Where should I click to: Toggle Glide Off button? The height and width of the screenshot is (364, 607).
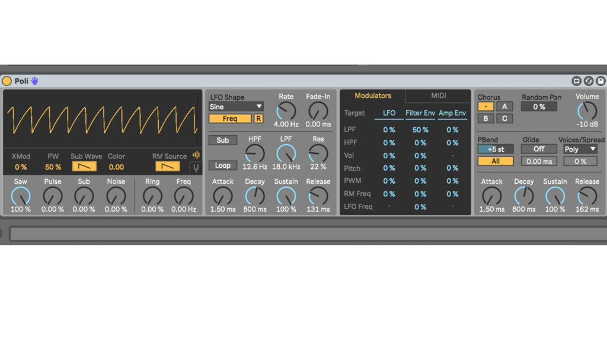[x=539, y=149]
